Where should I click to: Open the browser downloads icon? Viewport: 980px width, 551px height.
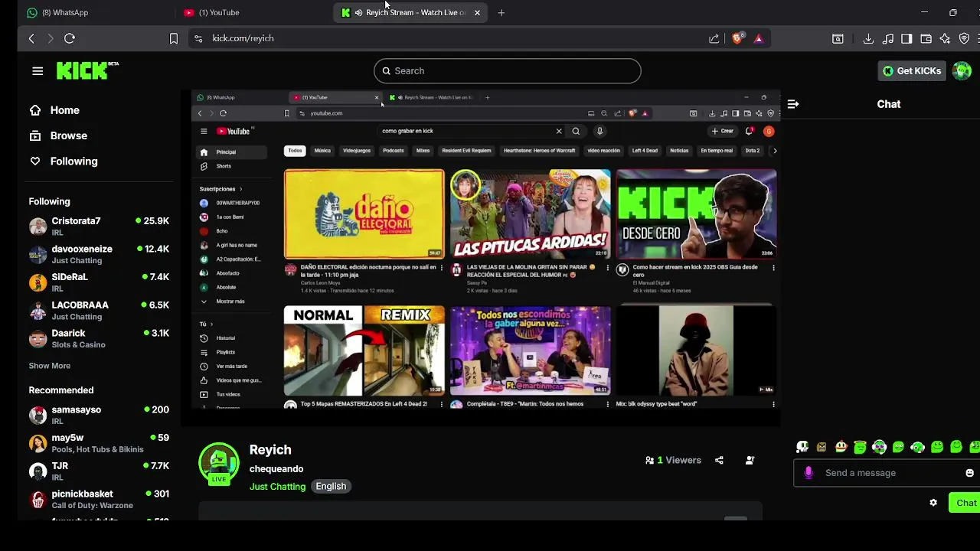(x=868, y=38)
